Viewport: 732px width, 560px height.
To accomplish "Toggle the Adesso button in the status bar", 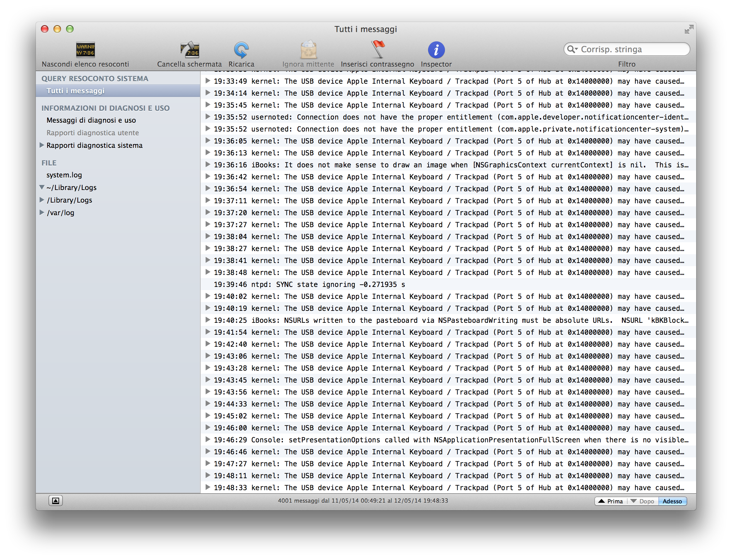I will pyautogui.click(x=672, y=501).
